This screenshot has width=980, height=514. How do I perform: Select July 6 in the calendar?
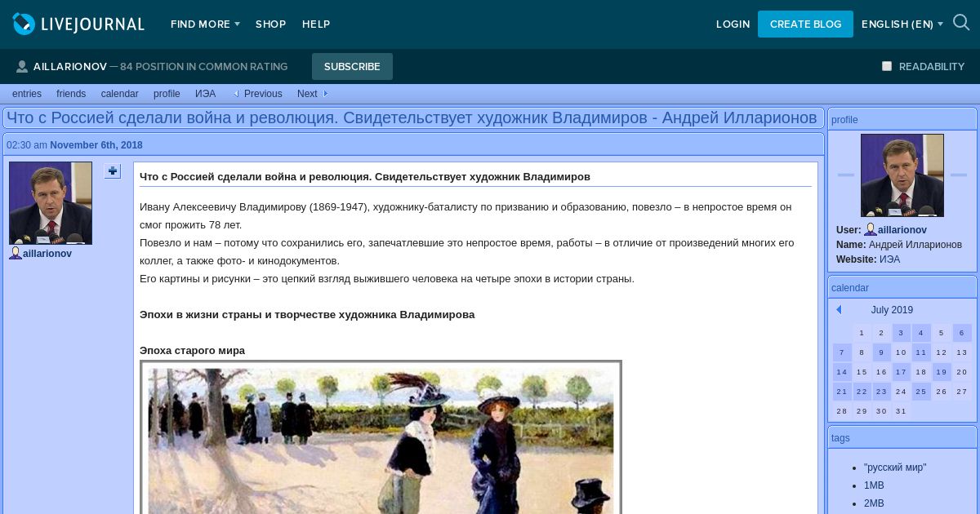(x=961, y=333)
